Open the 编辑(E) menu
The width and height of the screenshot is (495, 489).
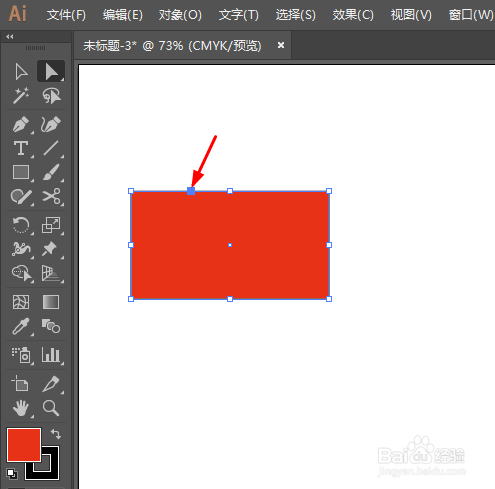123,15
